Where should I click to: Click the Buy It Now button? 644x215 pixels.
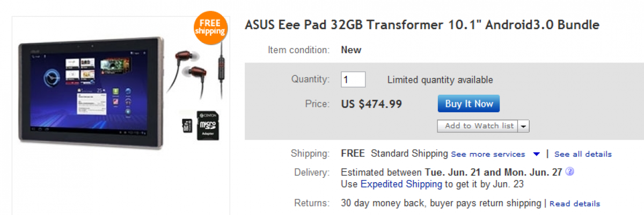tap(469, 104)
